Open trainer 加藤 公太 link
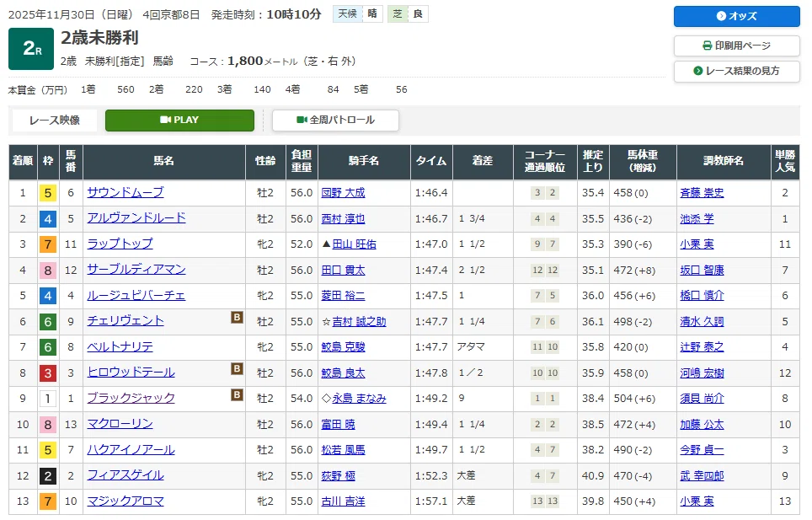Viewport: 812px width, 520px height. (x=702, y=424)
